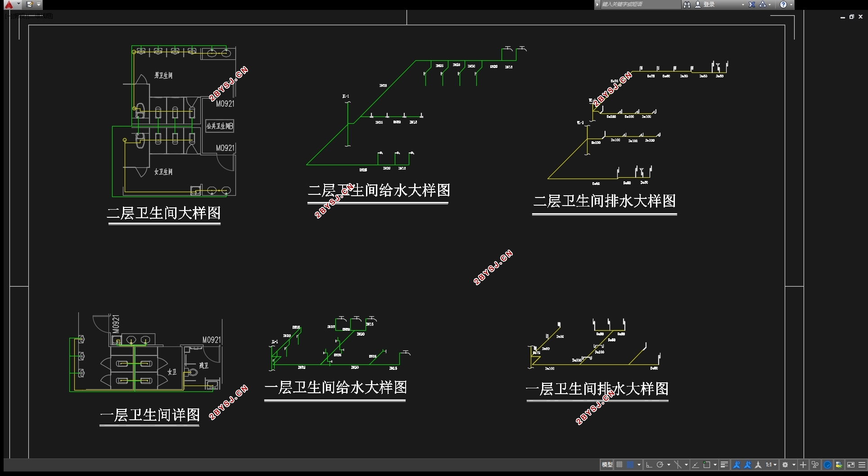The image size is (868, 476).
Task: Toggle Ortho mode in the status bar
Action: coord(649,465)
